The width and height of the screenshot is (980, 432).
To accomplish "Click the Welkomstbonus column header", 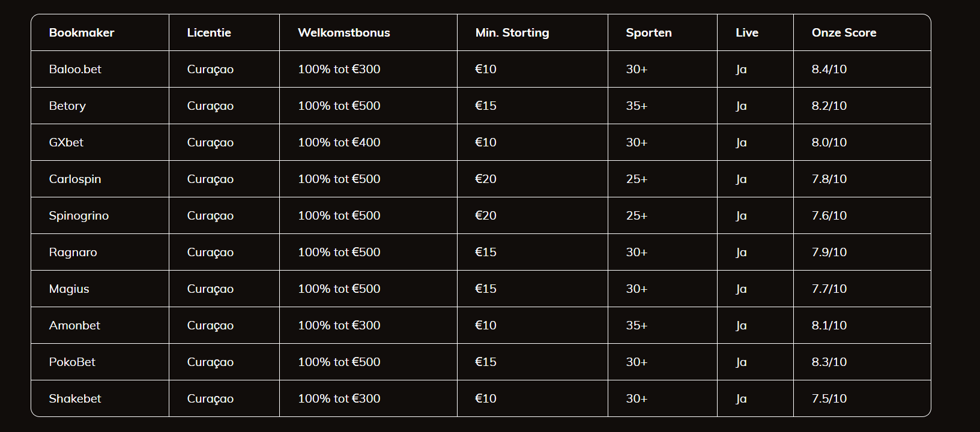I will 343,33.
